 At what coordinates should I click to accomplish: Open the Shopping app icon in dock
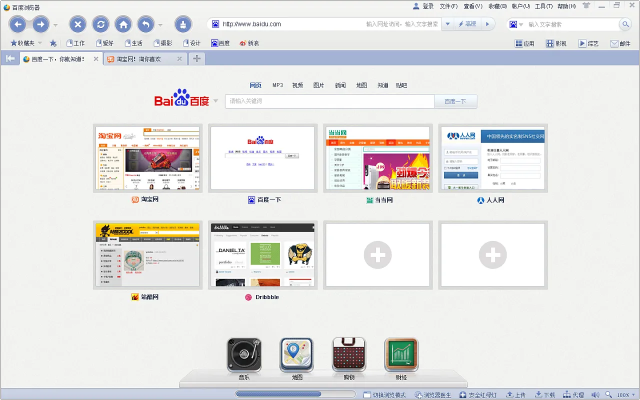349,356
